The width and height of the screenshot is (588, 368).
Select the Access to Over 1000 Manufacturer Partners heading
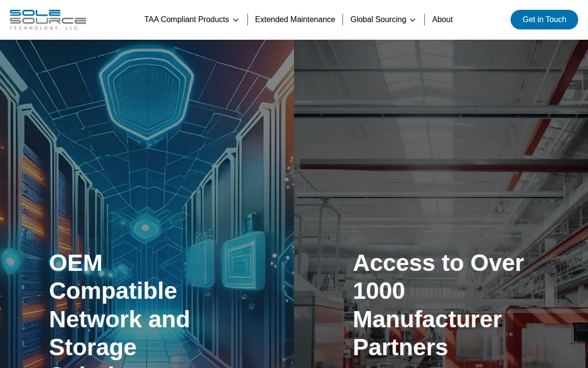click(439, 305)
